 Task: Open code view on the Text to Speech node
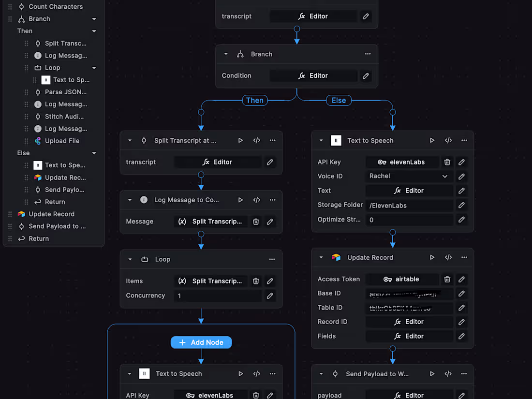click(448, 140)
